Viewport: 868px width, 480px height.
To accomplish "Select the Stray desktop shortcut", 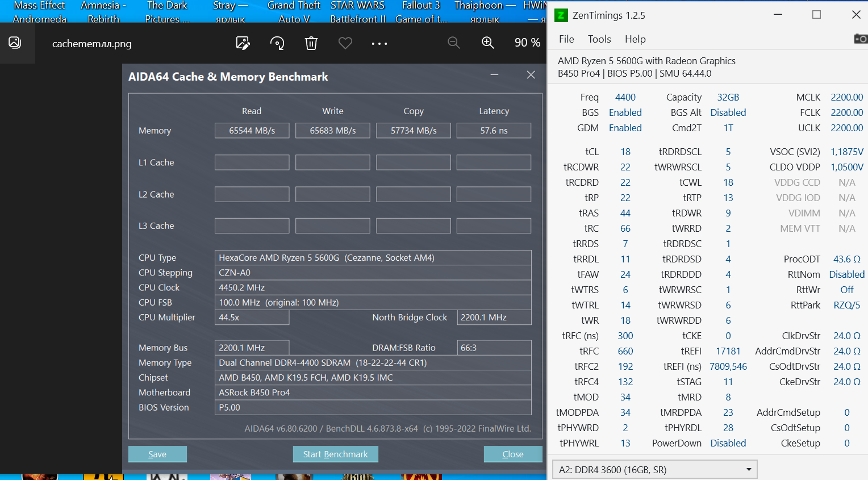I will pyautogui.click(x=231, y=12).
